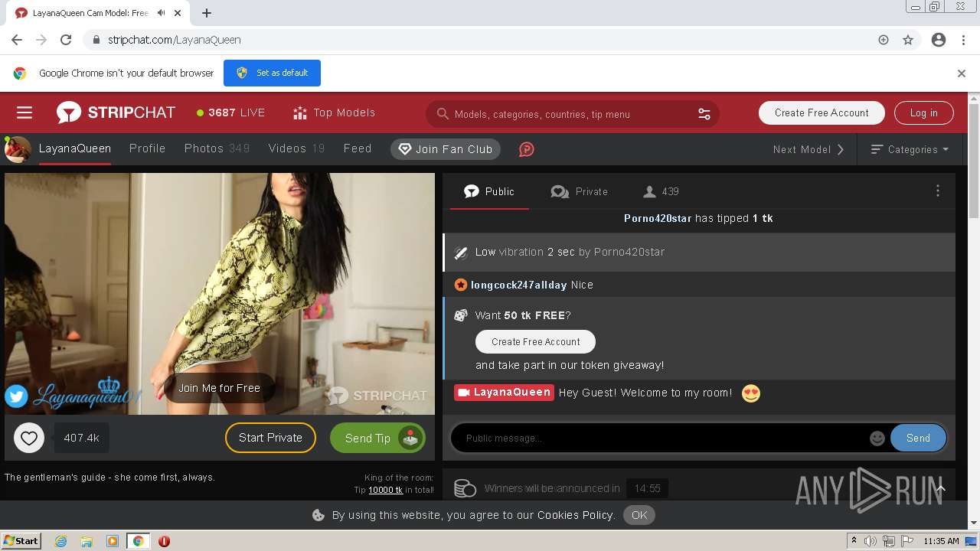Screen dimensions: 980x551
Task: Click Opera icon in taskbar
Action: (x=164, y=541)
